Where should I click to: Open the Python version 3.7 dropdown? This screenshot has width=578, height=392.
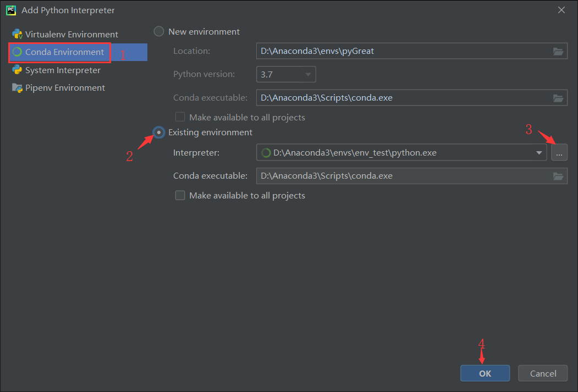286,74
